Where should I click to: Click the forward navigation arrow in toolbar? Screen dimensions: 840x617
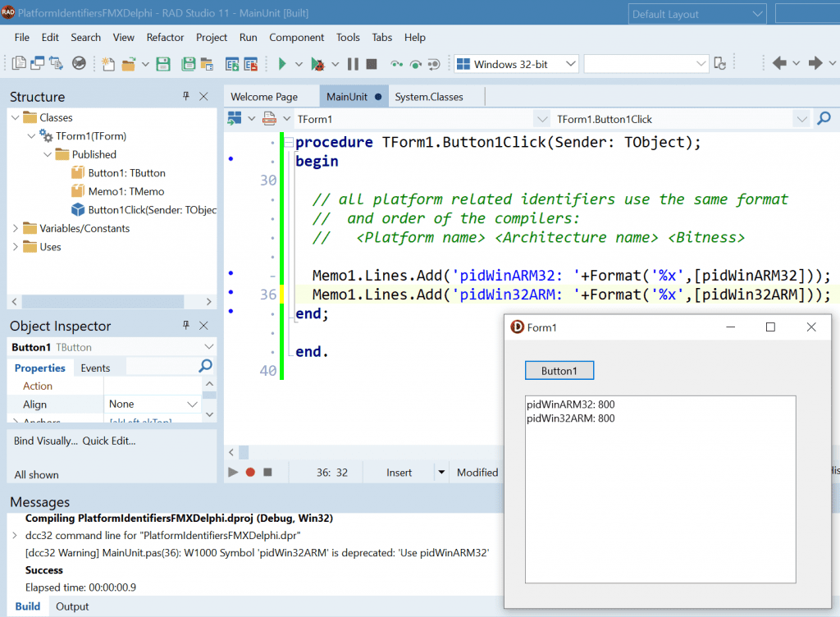point(815,63)
